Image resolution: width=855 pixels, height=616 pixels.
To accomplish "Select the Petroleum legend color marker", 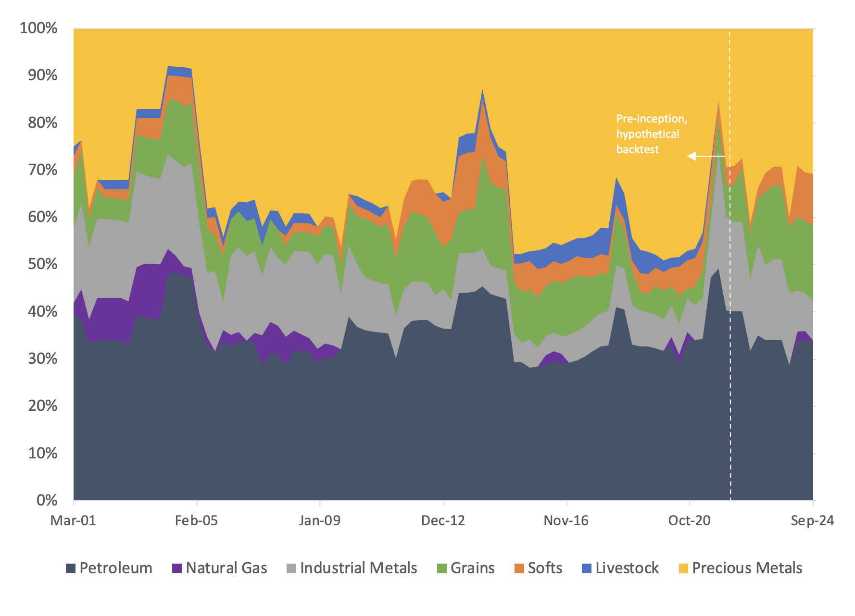I will tap(71, 568).
